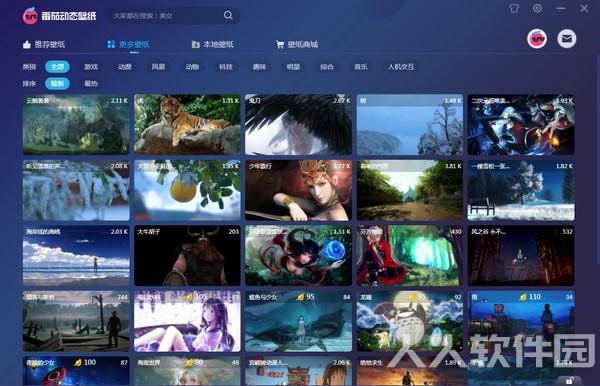Click the vertical scrollbar on right edge
The width and height of the screenshot is (600, 386).
pos(598,159)
